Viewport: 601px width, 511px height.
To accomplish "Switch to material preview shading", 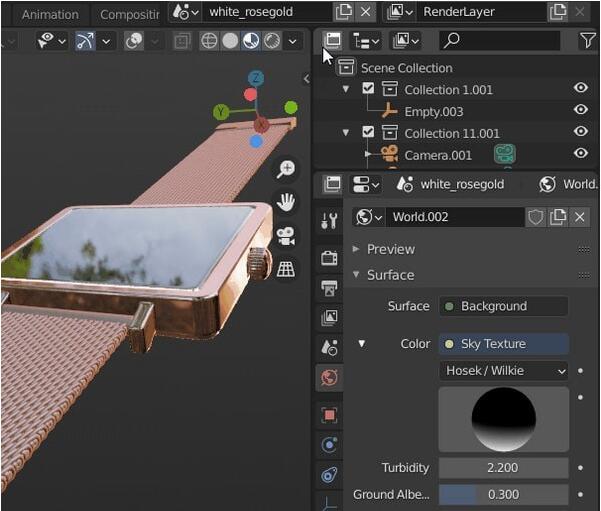I will [251, 41].
